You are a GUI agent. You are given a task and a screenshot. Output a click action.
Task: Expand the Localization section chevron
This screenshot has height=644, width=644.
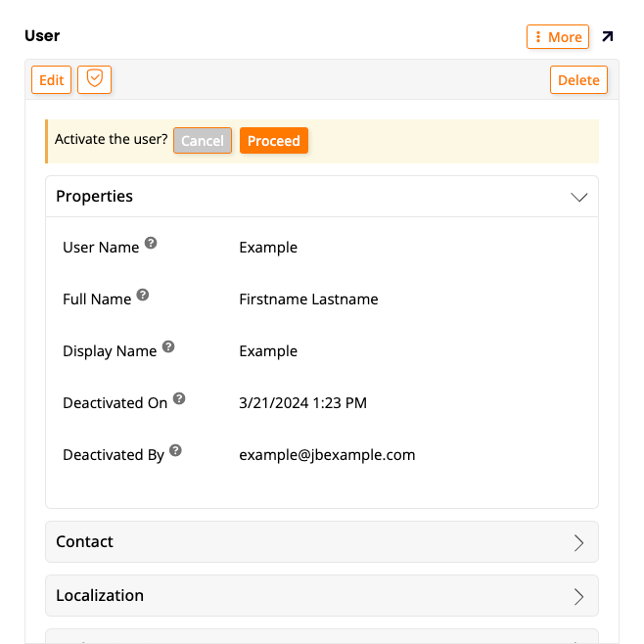[x=578, y=596]
